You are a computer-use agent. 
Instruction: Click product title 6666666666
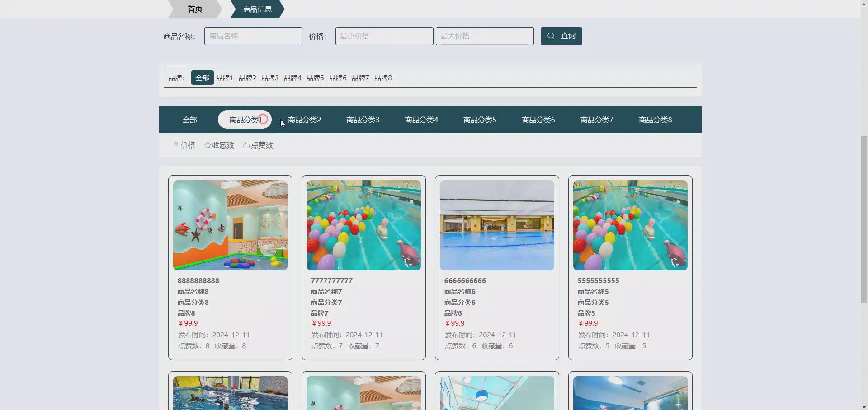click(465, 280)
